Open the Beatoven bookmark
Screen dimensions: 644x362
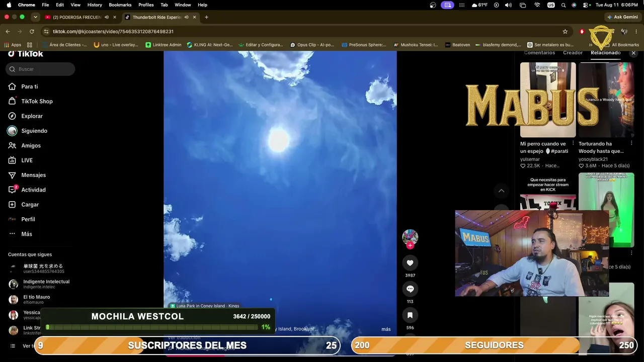pos(457,45)
